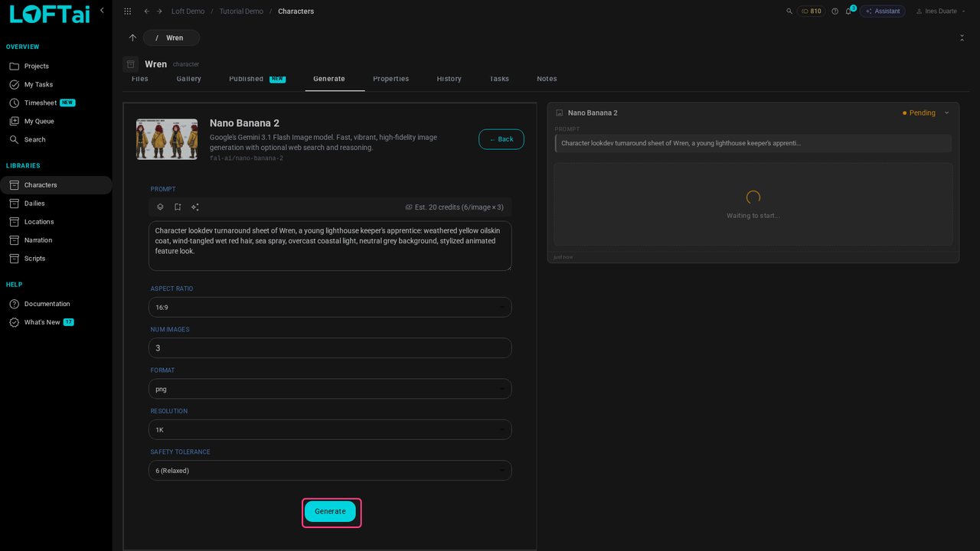
Task: Open What's New in the sidebar
Action: pos(56,322)
